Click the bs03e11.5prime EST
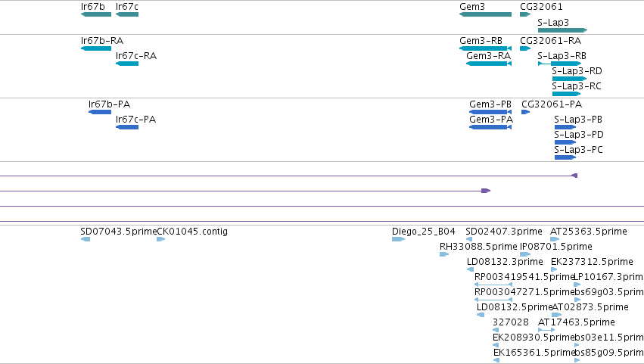 tap(577, 346)
